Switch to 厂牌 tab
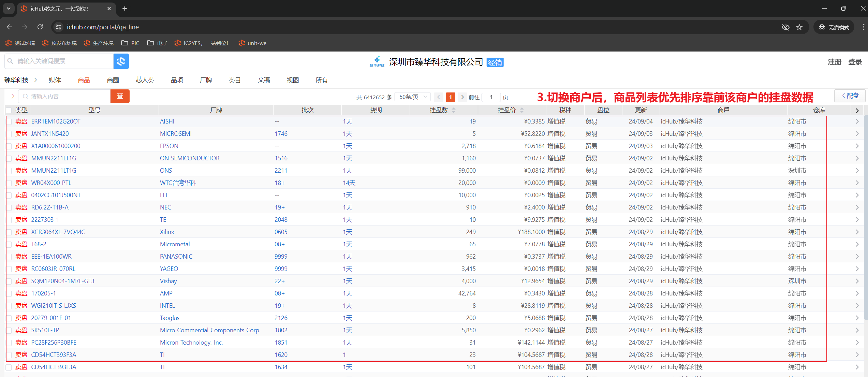This screenshot has width=868, height=377. [206, 80]
